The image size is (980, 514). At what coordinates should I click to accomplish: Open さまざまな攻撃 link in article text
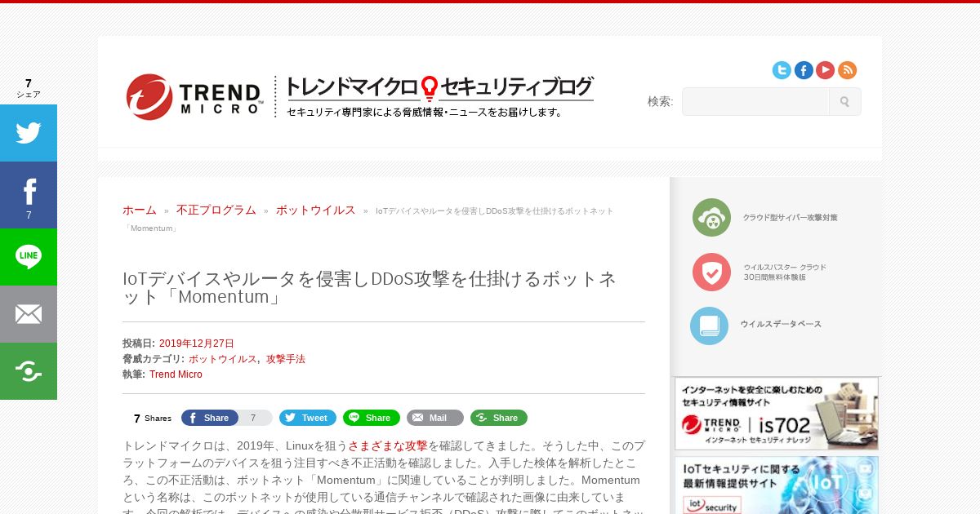(388, 445)
